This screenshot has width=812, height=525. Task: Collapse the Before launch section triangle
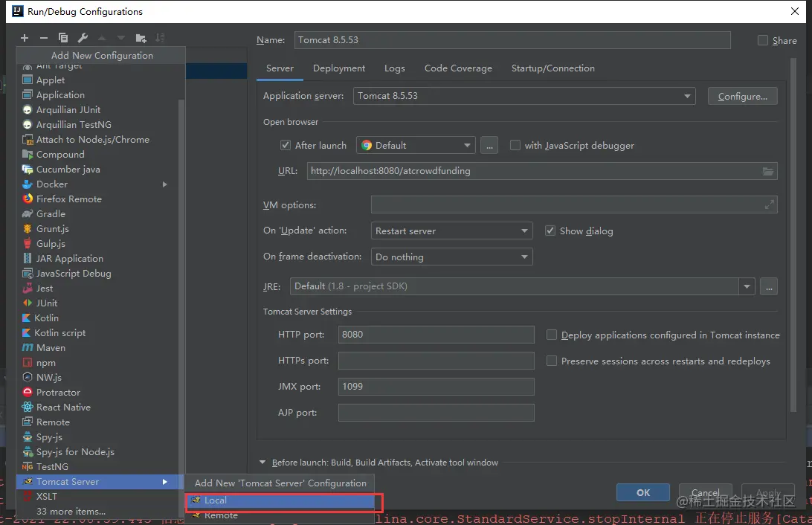coord(262,463)
